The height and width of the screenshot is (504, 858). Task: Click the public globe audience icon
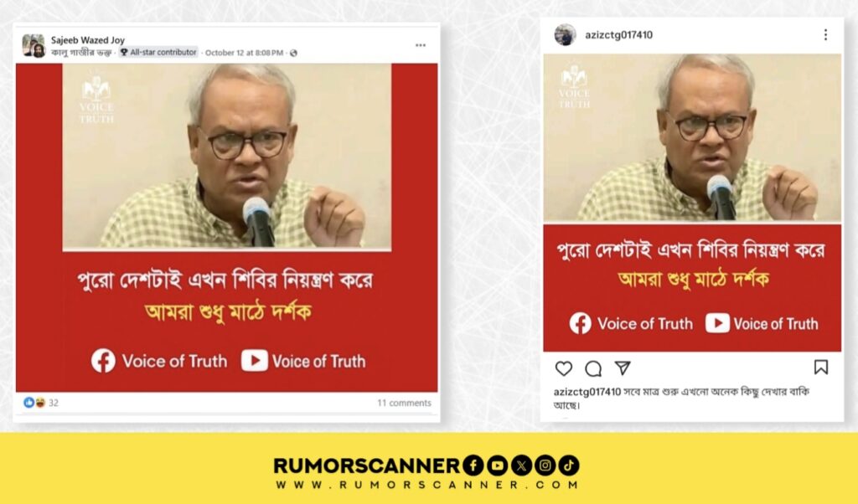[294, 53]
